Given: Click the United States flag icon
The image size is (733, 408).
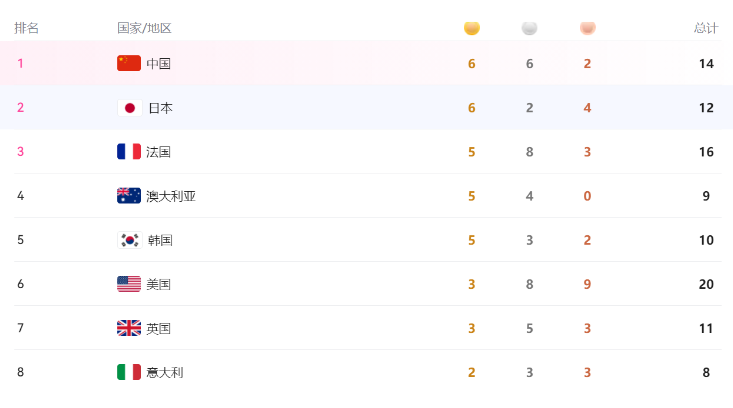Looking at the screenshot, I should point(129,284).
